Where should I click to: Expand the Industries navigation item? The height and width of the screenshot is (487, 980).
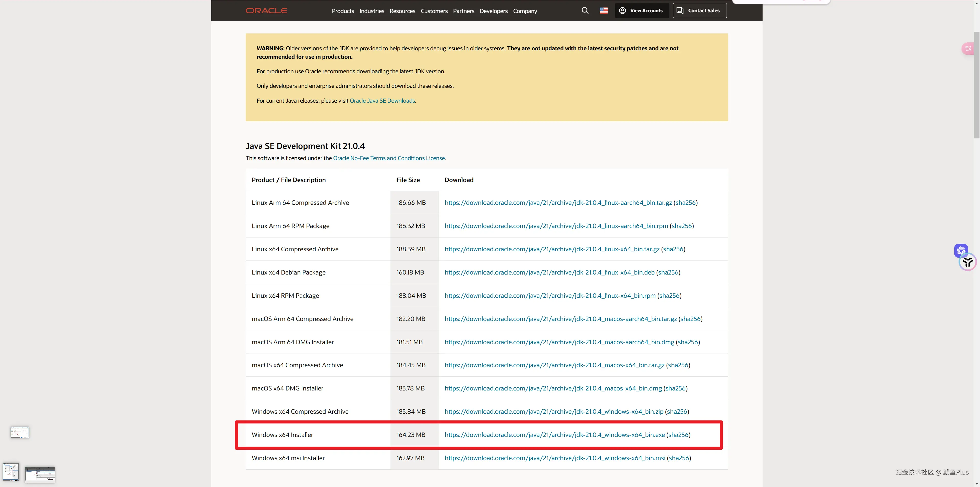[x=372, y=11]
